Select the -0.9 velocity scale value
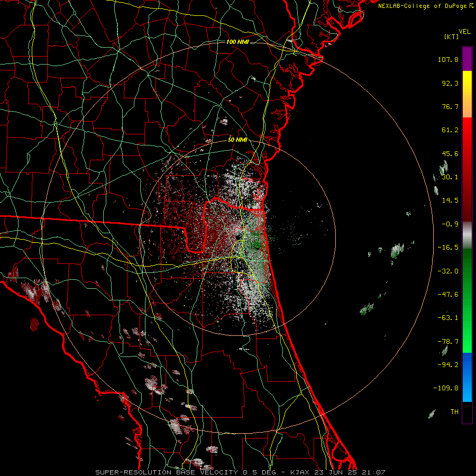 pos(450,224)
